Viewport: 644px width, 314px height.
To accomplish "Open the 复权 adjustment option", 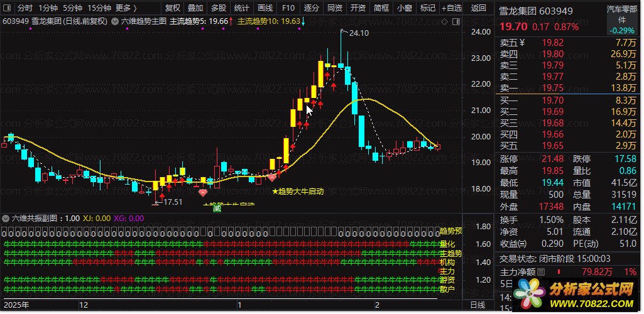I will point(173,8).
